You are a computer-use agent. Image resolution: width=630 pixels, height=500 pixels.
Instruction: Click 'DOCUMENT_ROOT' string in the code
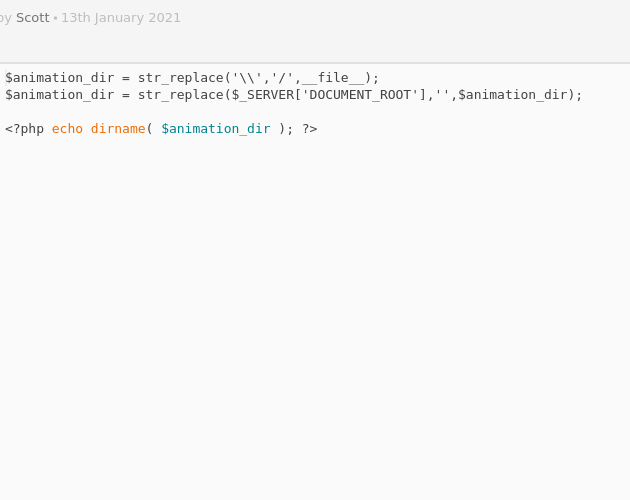coord(360,95)
